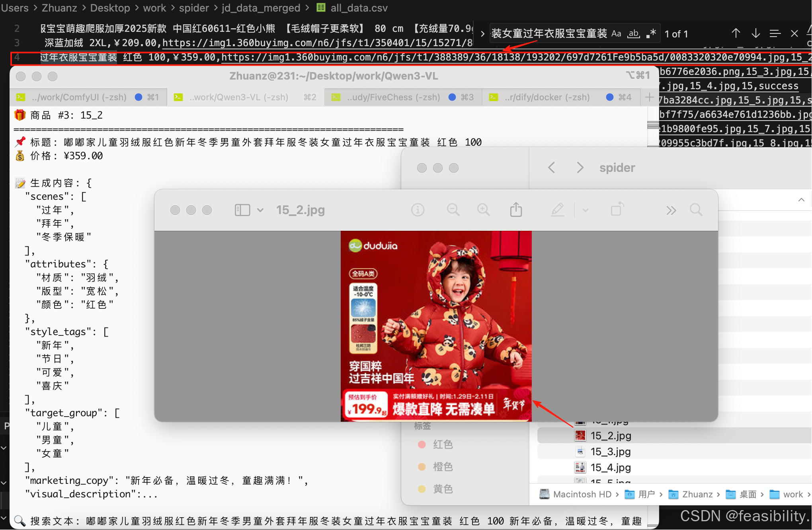This screenshot has height=530, width=812.
Task: Click the zoom in magnifier in Preview
Action: (x=483, y=210)
